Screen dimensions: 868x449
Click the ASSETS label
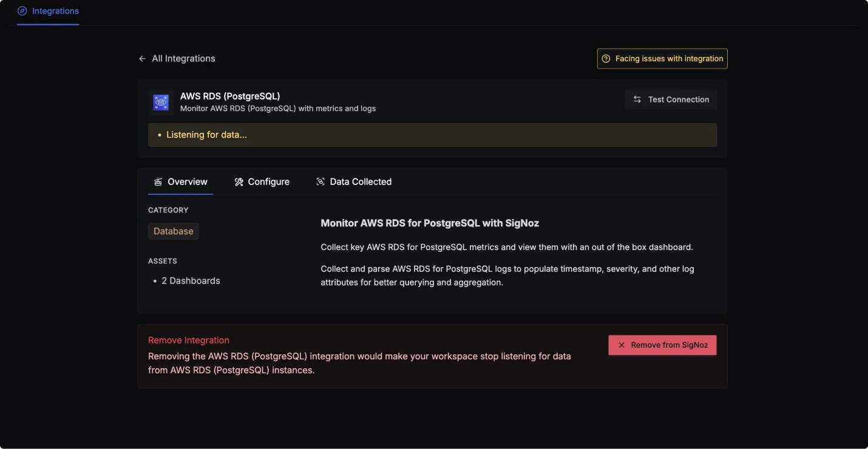pos(163,261)
